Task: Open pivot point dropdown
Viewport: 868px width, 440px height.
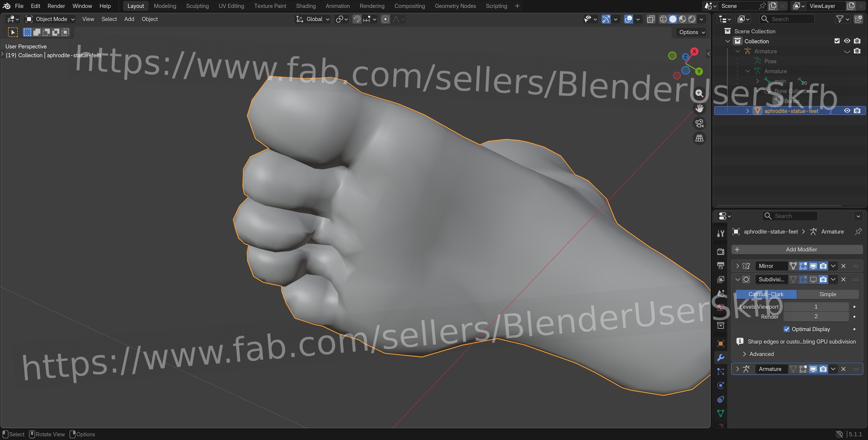Action: coord(341,19)
